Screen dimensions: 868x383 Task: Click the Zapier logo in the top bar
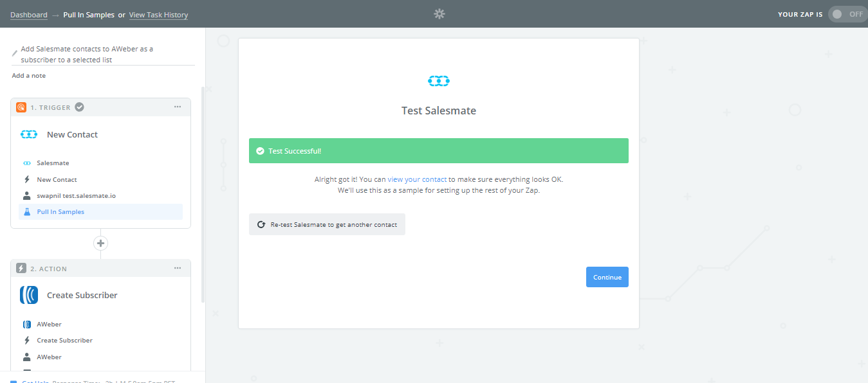coord(439,14)
